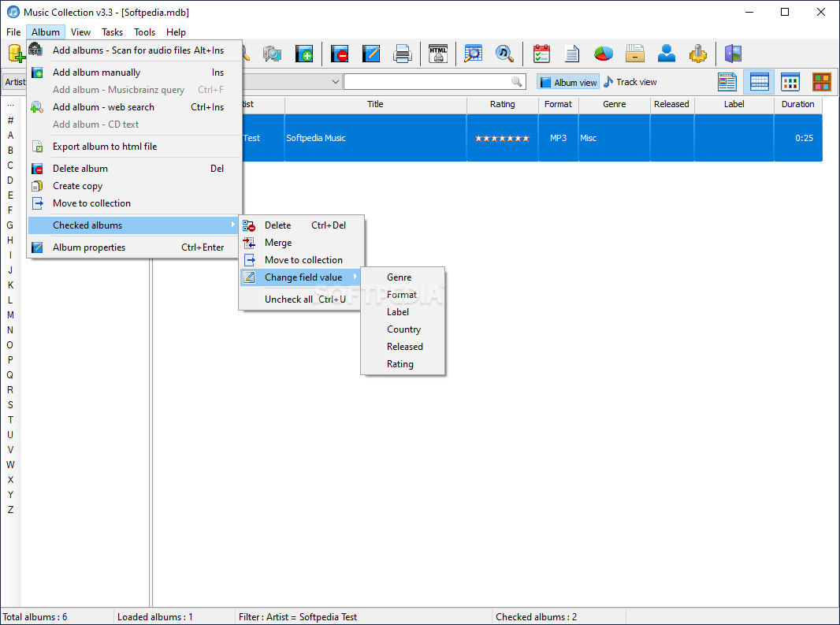Viewport: 840px width, 625px height.
Task: Select Country field to change
Action: [403, 329]
